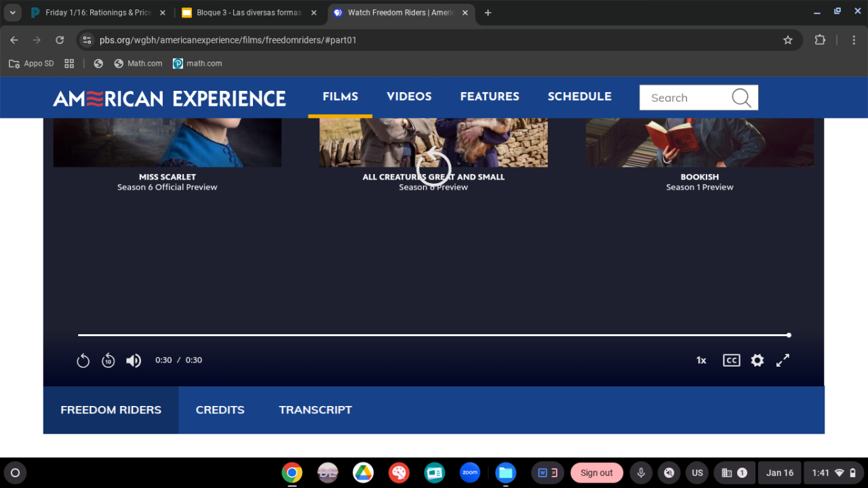Open the ChromeOS launcher
Image resolution: width=868 pixels, height=488 pixels.
pyautogui.click(x=15, y=473)
